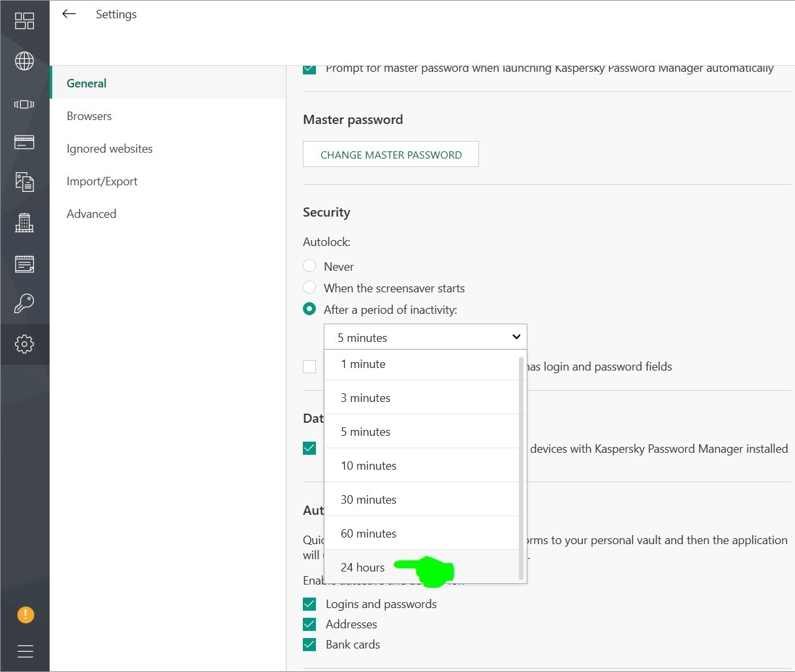The width and height of the screenshot is (795, 672).
Task: Select the Never autolock radio option
Action: [x=309, y=266]
